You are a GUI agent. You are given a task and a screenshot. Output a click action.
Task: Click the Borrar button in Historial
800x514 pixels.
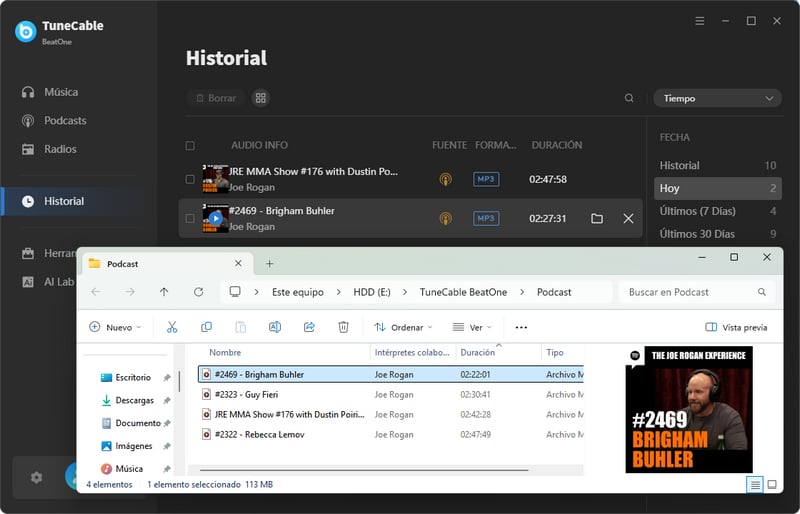click(x=216, y=98)
